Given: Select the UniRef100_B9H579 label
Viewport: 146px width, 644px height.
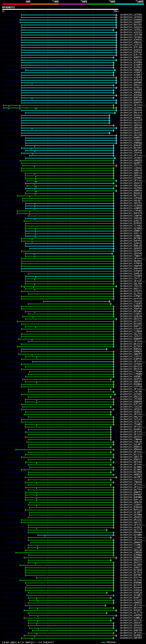Looking at the screenshot, I should pyautogui.click(x=131, y=103).
